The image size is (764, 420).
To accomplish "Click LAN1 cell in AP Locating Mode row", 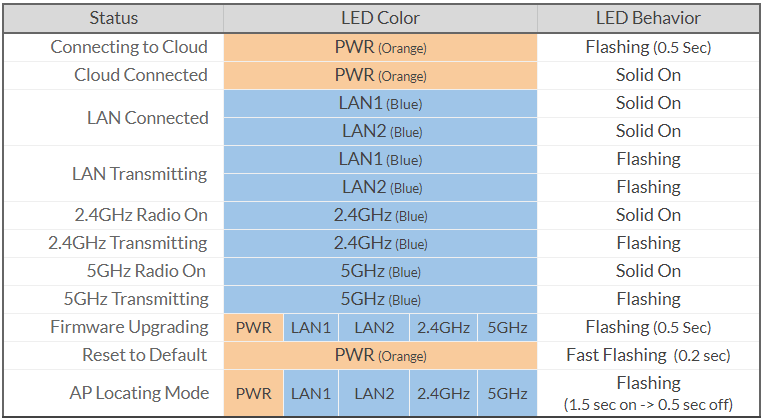I will coord(311,393).
